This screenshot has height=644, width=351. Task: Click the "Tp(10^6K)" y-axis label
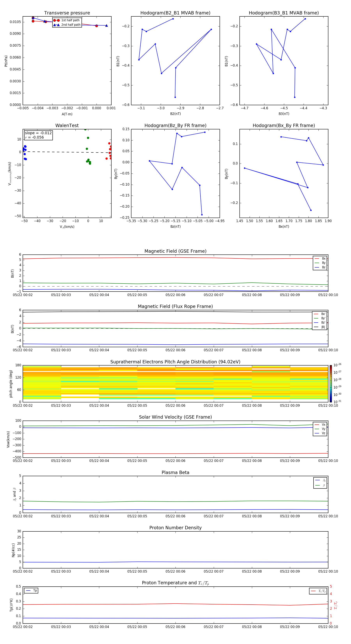point(11,605)
